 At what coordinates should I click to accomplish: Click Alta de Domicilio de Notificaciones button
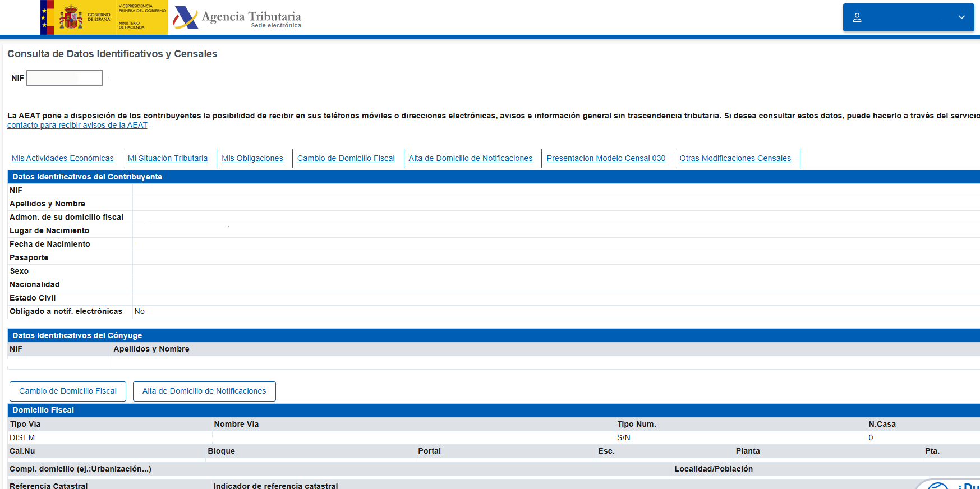pos(204,391)
